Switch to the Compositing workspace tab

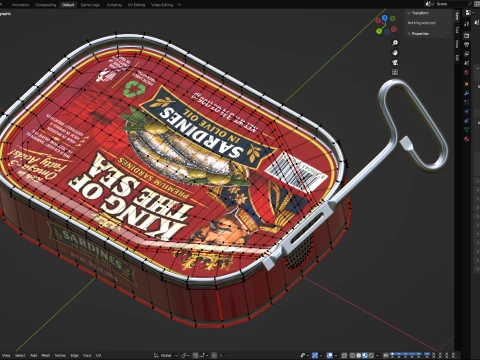[46, 5]
